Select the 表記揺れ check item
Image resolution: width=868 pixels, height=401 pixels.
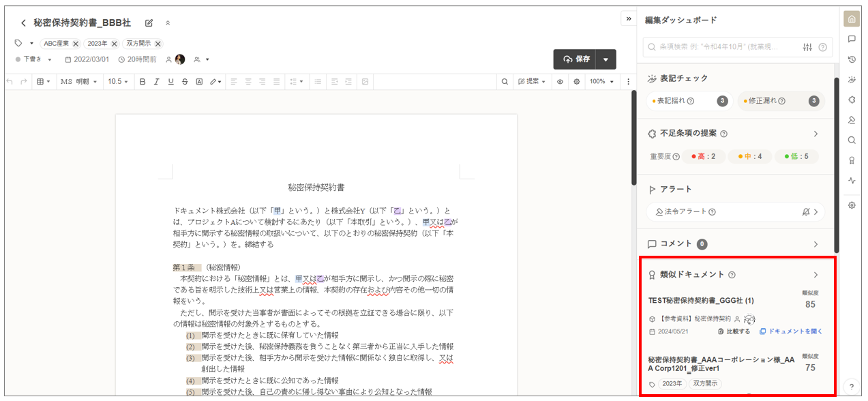[688, 101]
